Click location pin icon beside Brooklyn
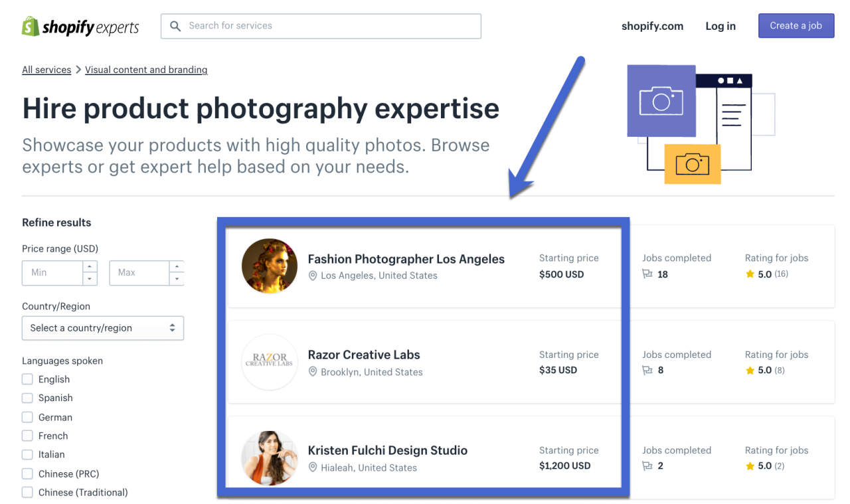The image size is (850, 504). (313, 372)
